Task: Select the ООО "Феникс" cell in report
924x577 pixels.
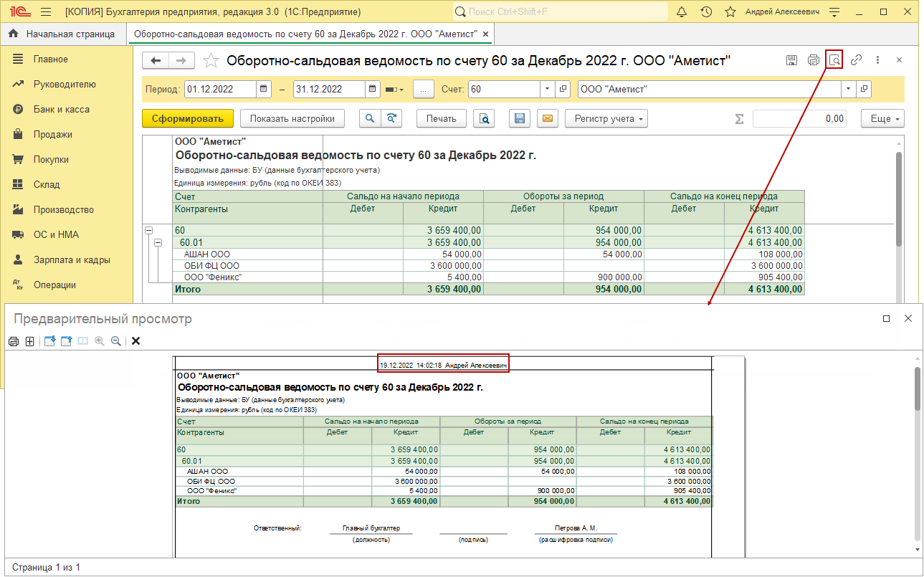Action: (248, 277)
